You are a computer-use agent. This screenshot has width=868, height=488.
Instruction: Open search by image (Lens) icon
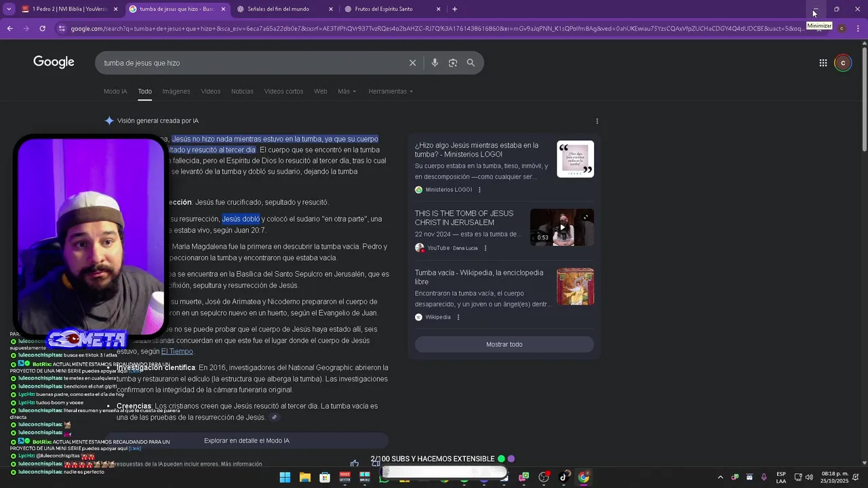452,63
